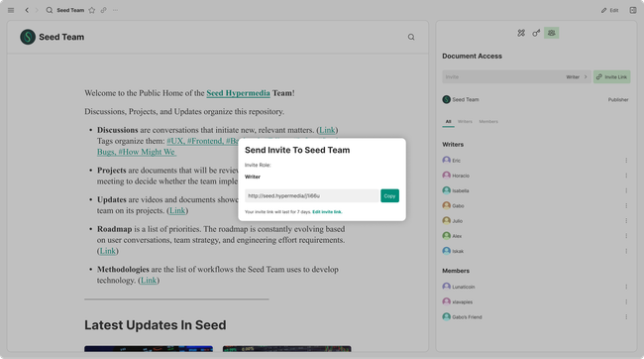Open the three-dots options in title bar

115,10
